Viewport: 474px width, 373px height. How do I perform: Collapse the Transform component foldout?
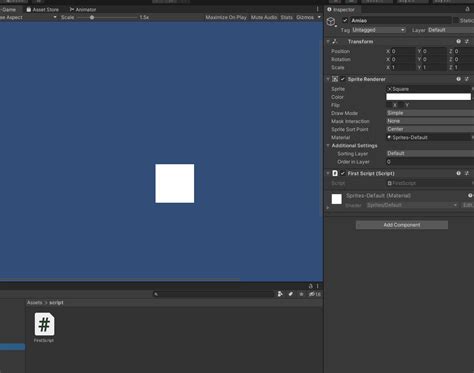(328, 41)
